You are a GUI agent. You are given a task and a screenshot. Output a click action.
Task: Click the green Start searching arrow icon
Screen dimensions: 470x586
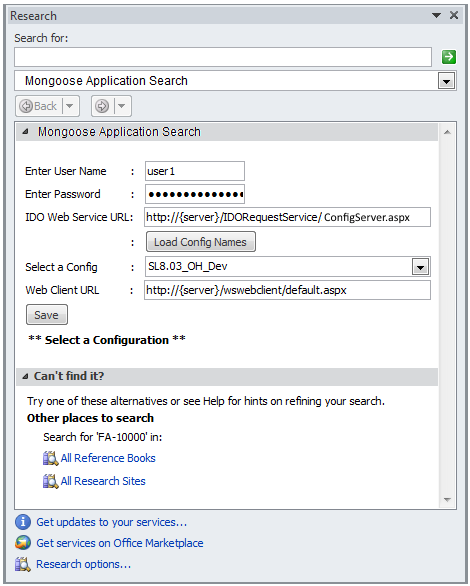point(448,57)
